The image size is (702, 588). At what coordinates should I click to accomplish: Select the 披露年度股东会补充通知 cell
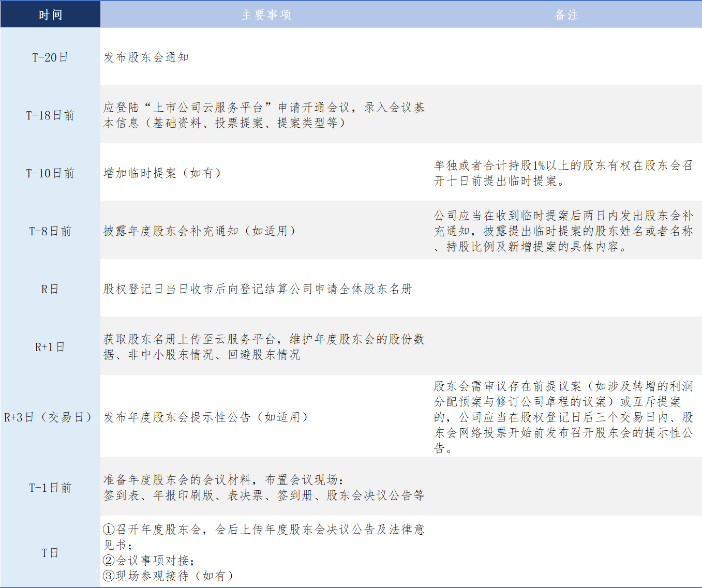pos(200,231)
